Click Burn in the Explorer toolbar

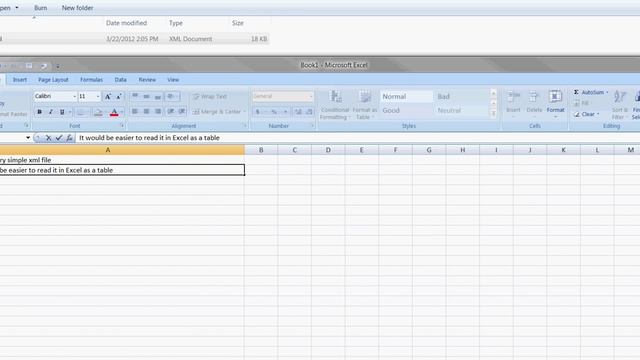click(x=40, y=8)
